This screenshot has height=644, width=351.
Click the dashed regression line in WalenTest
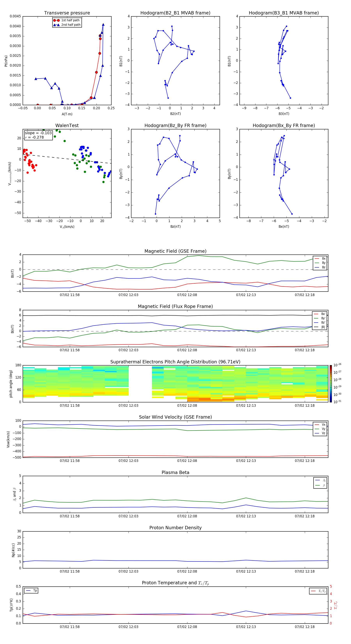[67, 159]
